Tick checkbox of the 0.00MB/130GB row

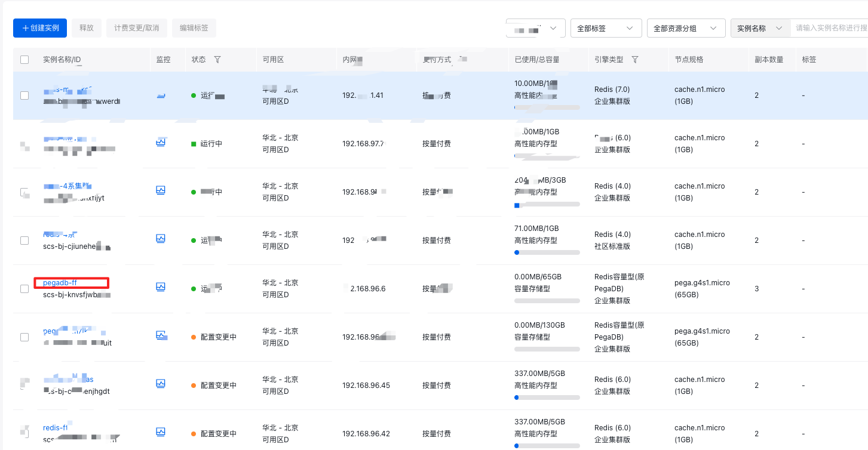[24, 337]
